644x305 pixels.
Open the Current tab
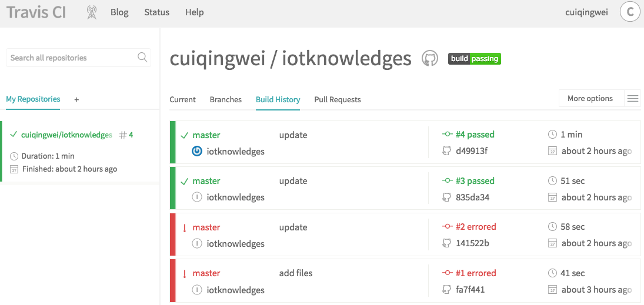pos(182,100)
